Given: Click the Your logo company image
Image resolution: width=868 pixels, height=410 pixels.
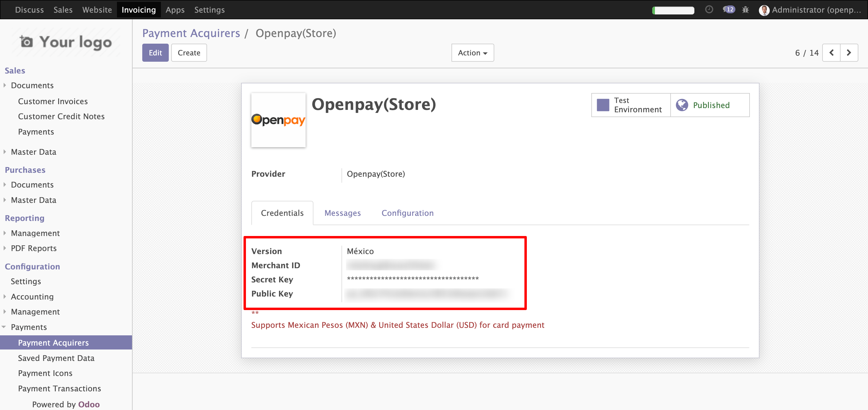Looking at the screenshot, I should [66, 42].
